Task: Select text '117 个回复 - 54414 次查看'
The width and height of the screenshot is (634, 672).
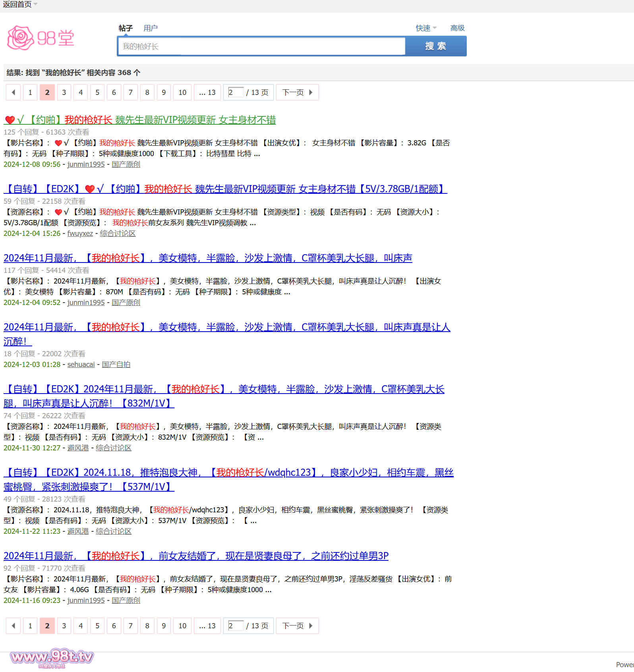Action: [x=46, y=270]
